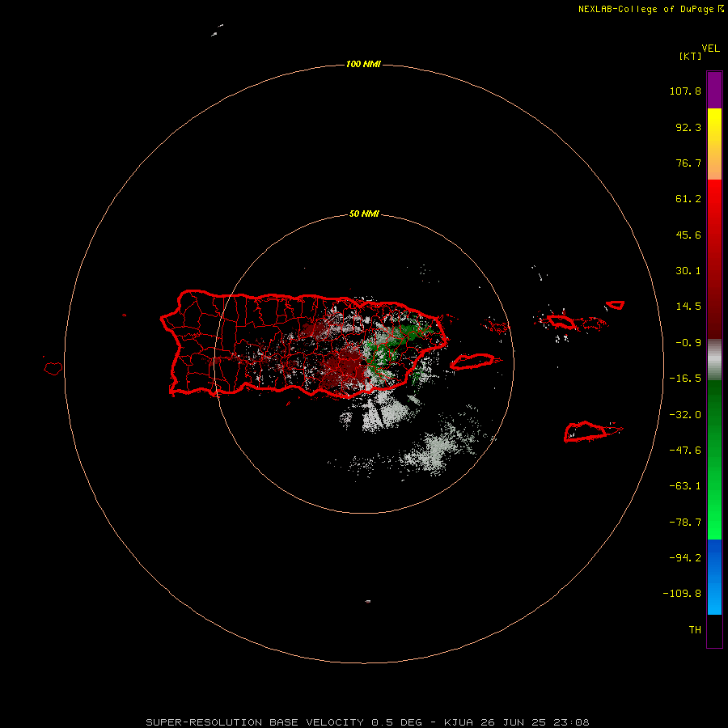This screenshot has height=728, width=728.
Task: Click the gray segment of the color bar
Action: point(714,360)
